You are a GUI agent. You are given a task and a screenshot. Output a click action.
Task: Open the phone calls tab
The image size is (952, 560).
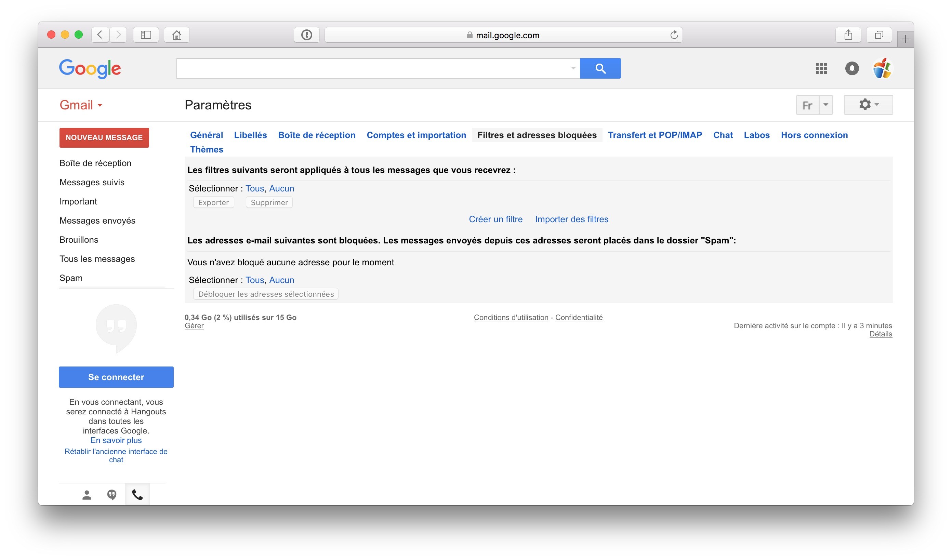137,495
